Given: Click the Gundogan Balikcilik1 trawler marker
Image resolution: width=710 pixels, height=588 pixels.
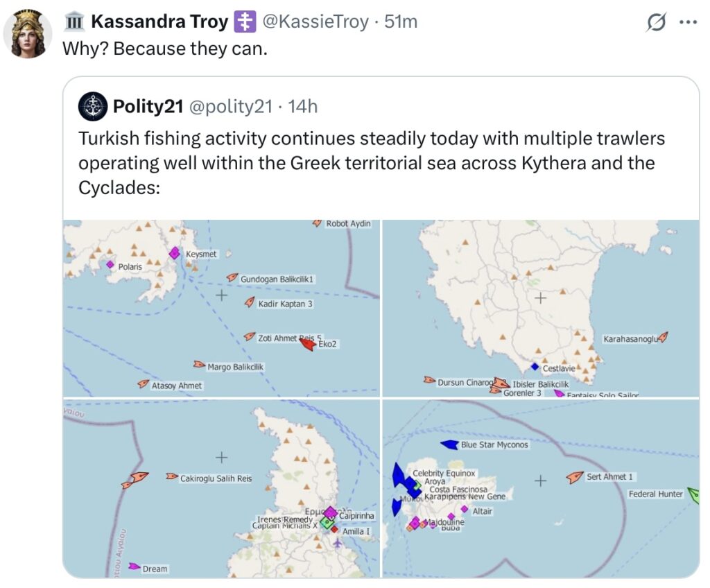Looking at the screenshot, I should pos(232,277).
